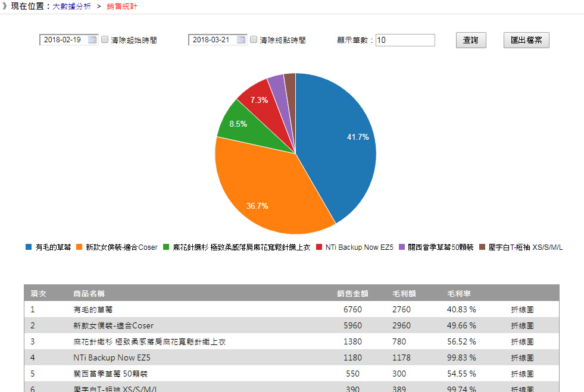Click the 銷售金額 column header
This screenshot has height=392, width=584.
(352, 293)
